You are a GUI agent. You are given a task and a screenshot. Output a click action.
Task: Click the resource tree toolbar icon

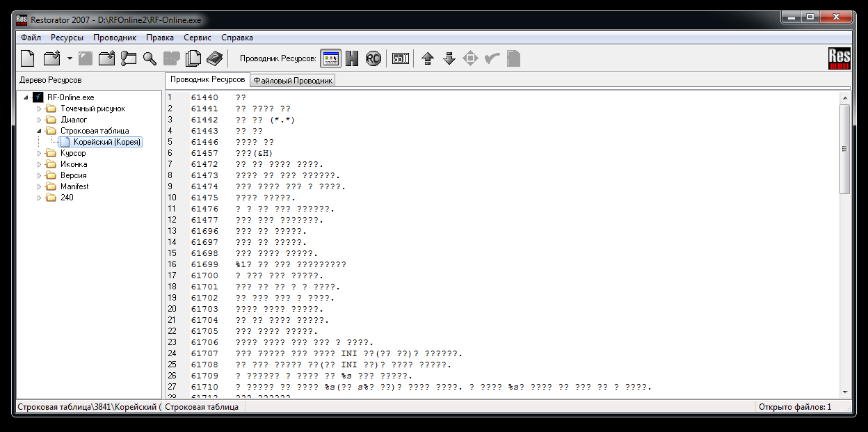click(x=128, y=58)
